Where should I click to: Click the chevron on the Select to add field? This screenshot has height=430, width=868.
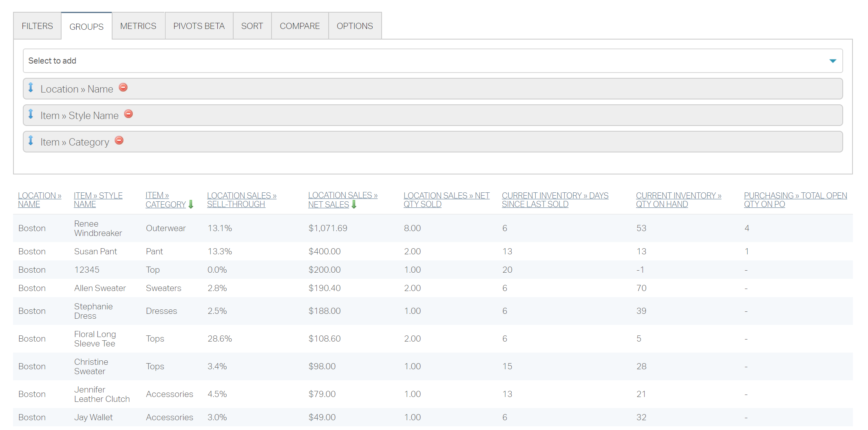pos(833,60)
